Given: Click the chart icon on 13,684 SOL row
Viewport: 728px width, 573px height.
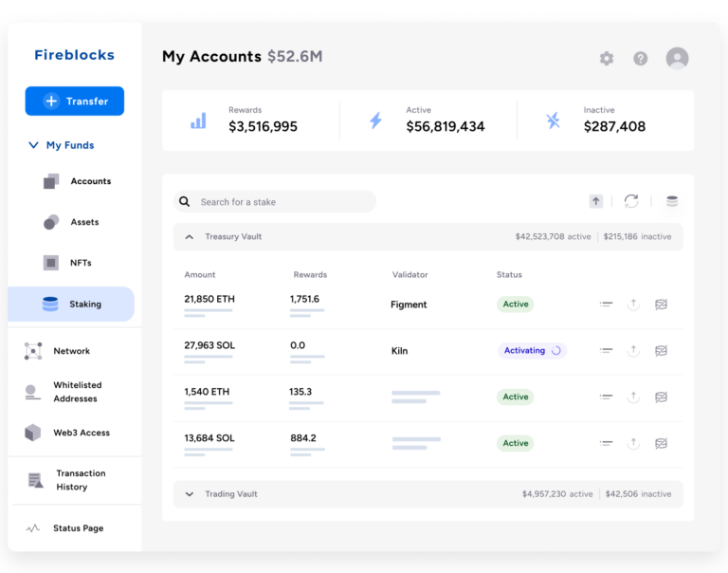Looking at the screenshot, I should (x=662, y=443).
